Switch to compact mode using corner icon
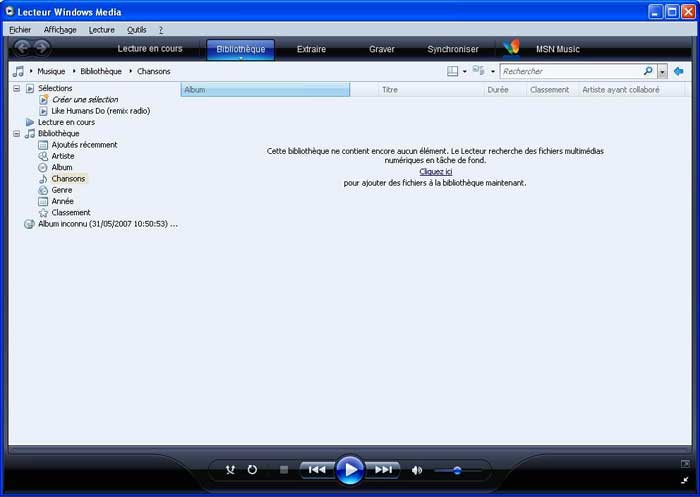The image size is (700, 497). click(x=684, y=481)
